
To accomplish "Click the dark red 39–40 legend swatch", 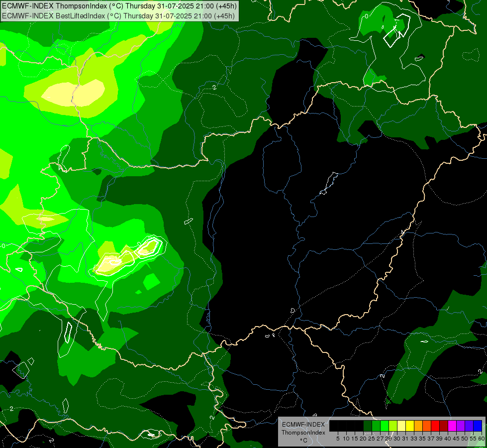I will [444, 426].
